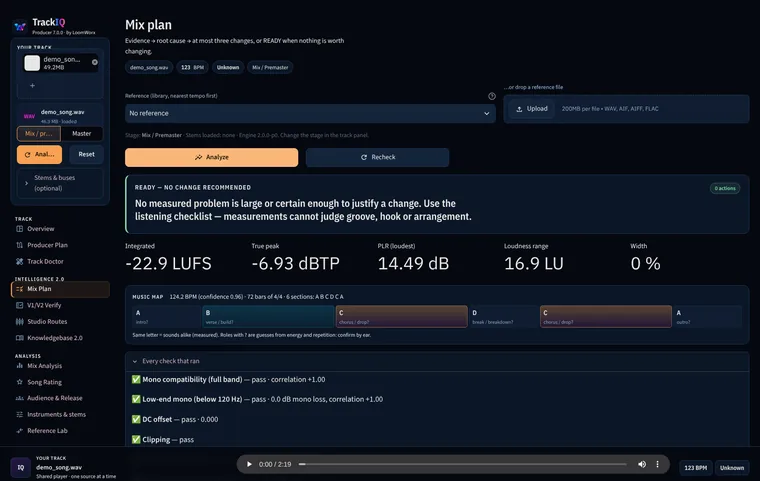Click the 123 BPM badge in player bar
This screenshot has width=760, height=481.
point(695,468)
